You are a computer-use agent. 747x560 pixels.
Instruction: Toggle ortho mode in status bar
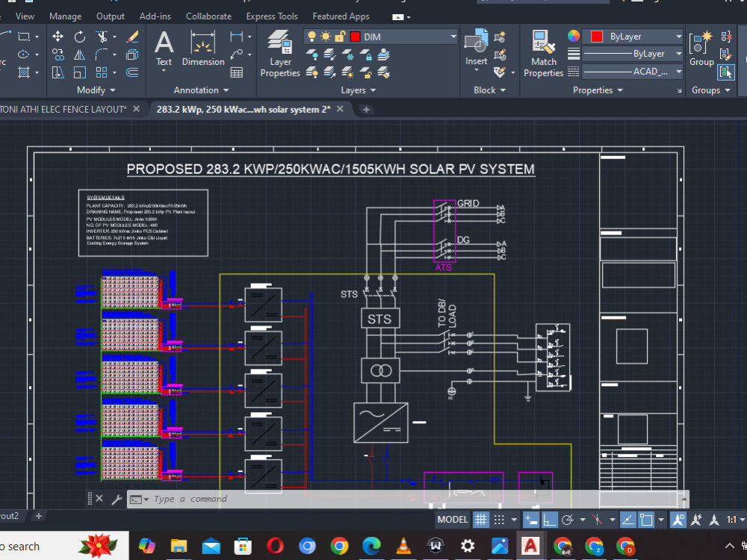click(549, 520)
